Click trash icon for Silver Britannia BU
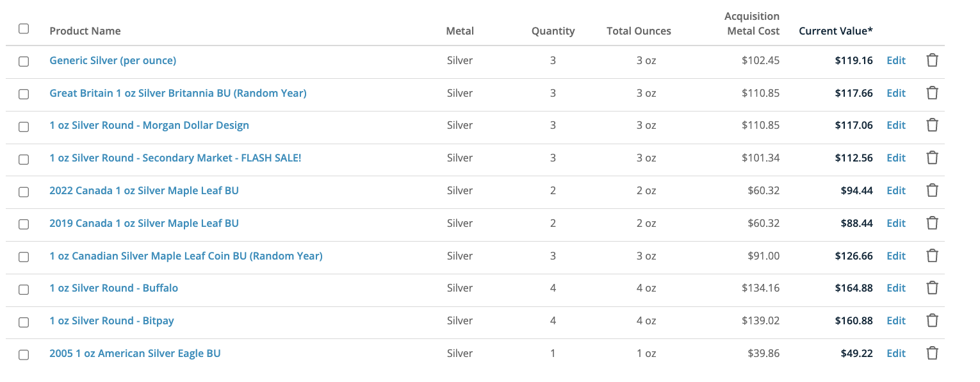The image size is (980, 382). pos(933,93)
